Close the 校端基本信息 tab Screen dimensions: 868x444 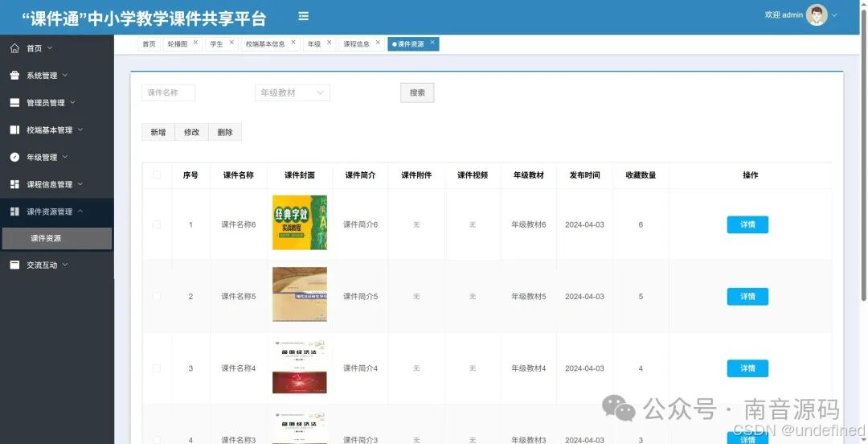(293, 42)
